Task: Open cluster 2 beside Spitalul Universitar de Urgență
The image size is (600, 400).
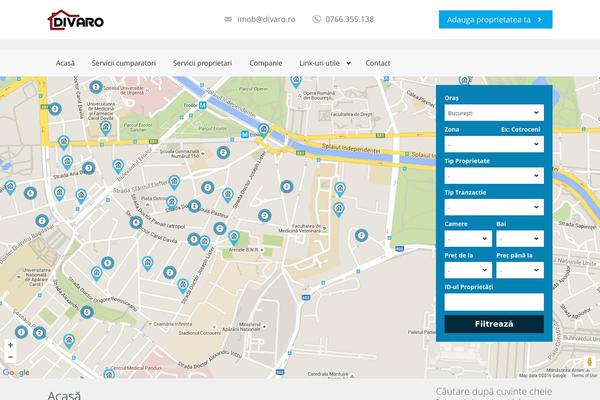Action: tap(96, 87)
